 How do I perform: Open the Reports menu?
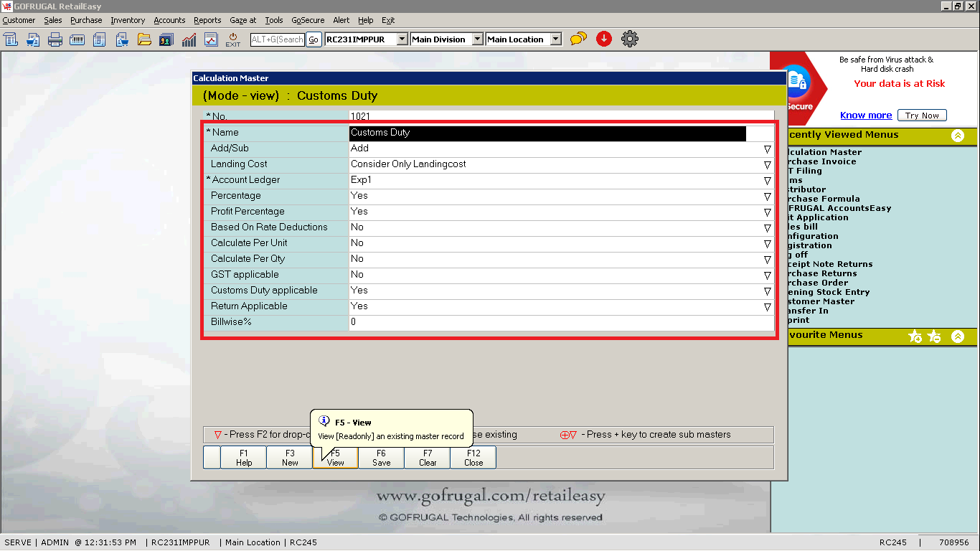click(207, 20)
